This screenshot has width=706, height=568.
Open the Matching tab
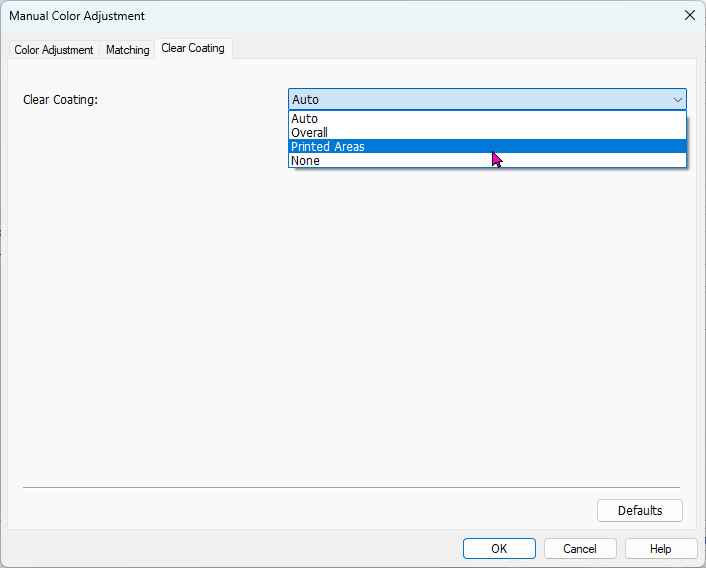point(128,50)
